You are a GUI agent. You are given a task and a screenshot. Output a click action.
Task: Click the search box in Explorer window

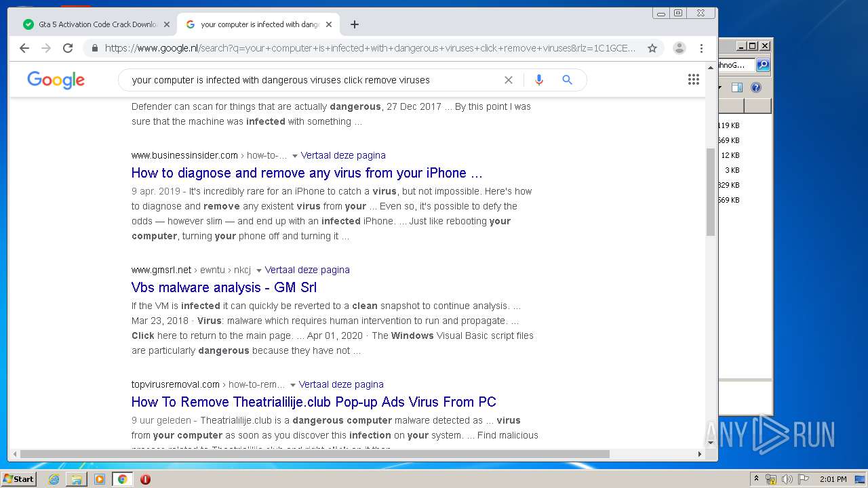pos(737,65)
